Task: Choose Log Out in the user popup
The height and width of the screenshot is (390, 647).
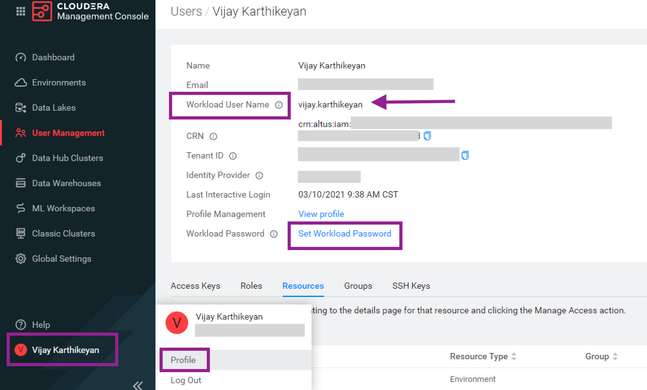Action: [x=186, y=380]
